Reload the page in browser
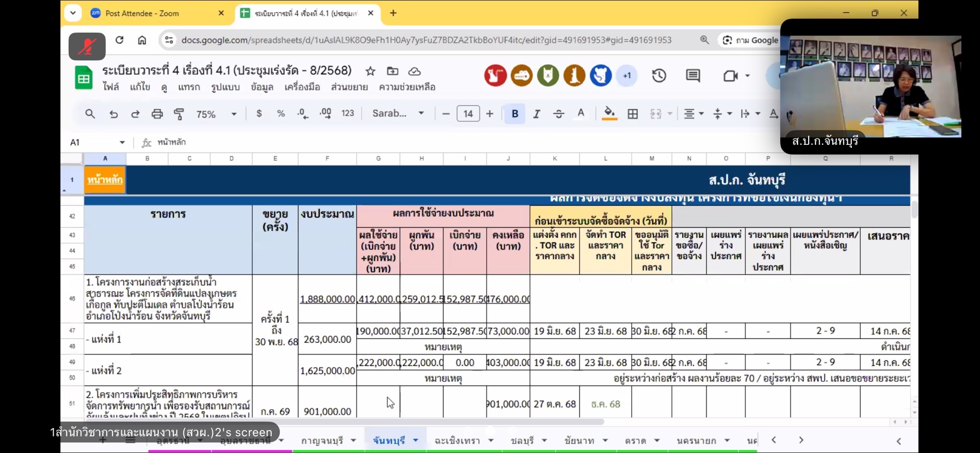Screen dimensions: 980x453 point(120,40)
